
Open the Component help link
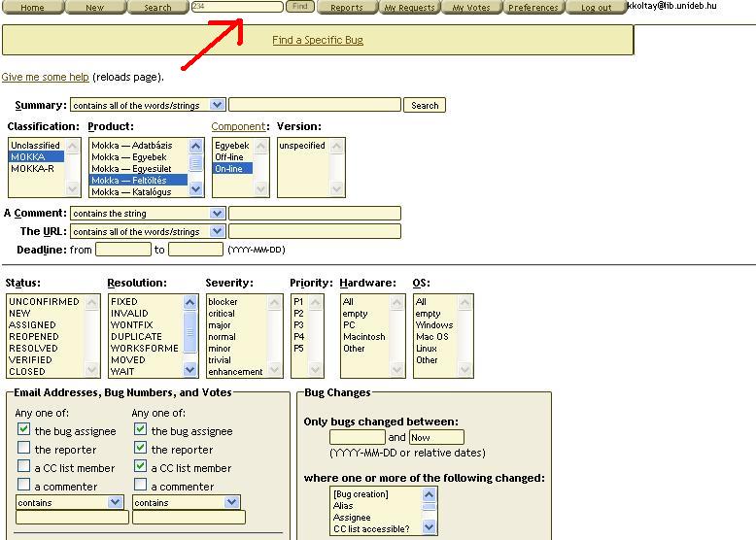pyautogui.click(x=238, y=126)
